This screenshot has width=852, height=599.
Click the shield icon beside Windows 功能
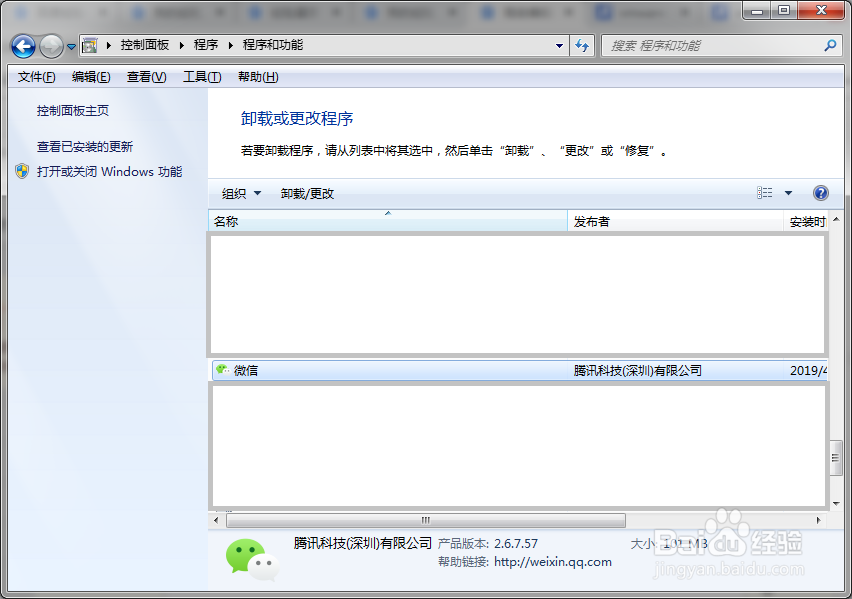point(21,170)
